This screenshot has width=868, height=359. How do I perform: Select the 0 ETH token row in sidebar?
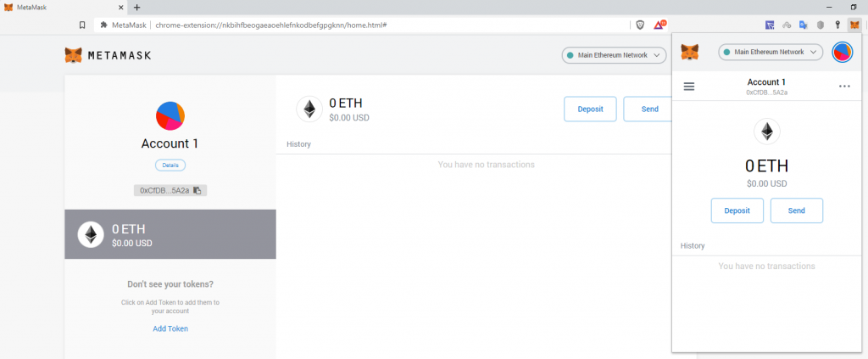(170, 234)
